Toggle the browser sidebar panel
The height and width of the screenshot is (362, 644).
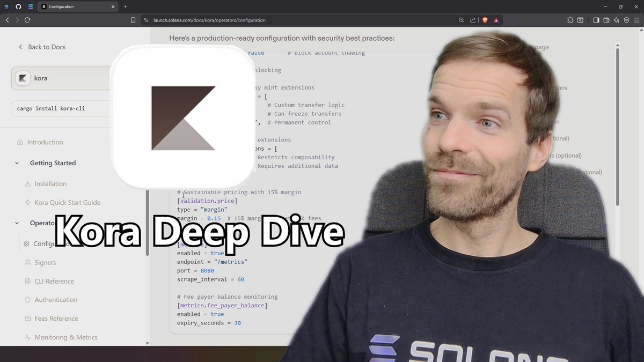click(x=596, y=20)
